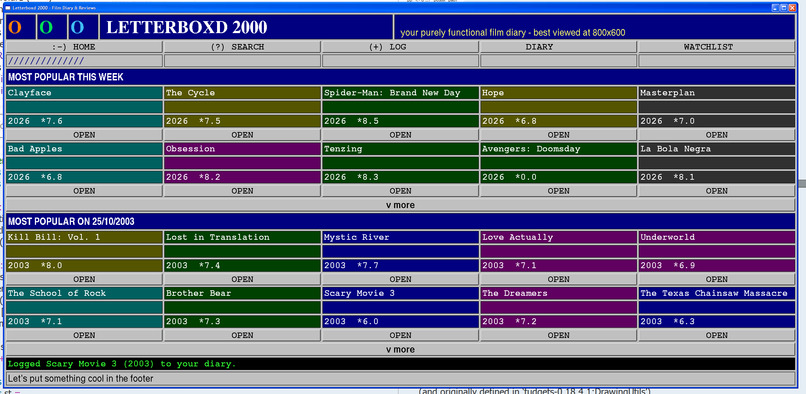
Task: Click the Clayface title text
Action: pyautogui.click(x=29, y=93)
